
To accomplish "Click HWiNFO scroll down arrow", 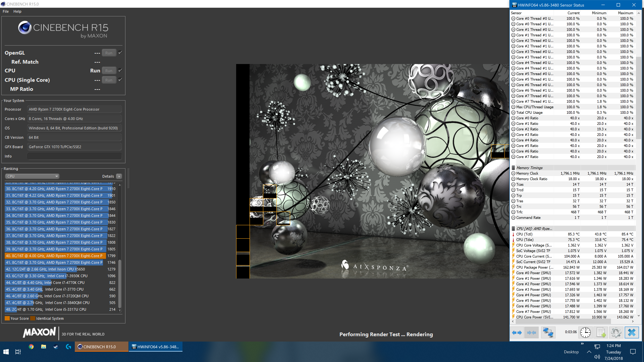I will [639, 316].
